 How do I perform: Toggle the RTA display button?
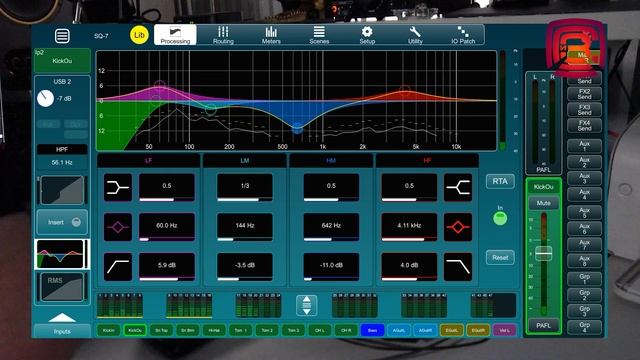click(x=500, y=182)
